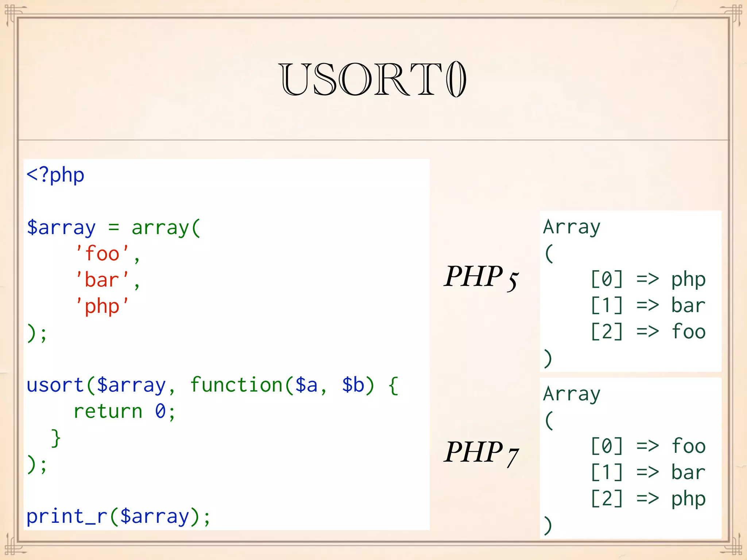747x560 pixels.
Task: Select '[2] => foo' in the PHP 5 output
Action: tap(648, 331)
